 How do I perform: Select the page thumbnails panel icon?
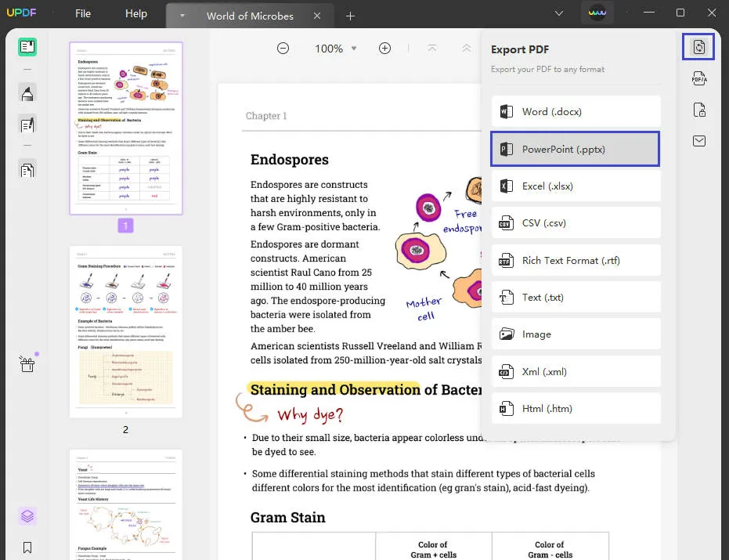[x=26, y=48]
